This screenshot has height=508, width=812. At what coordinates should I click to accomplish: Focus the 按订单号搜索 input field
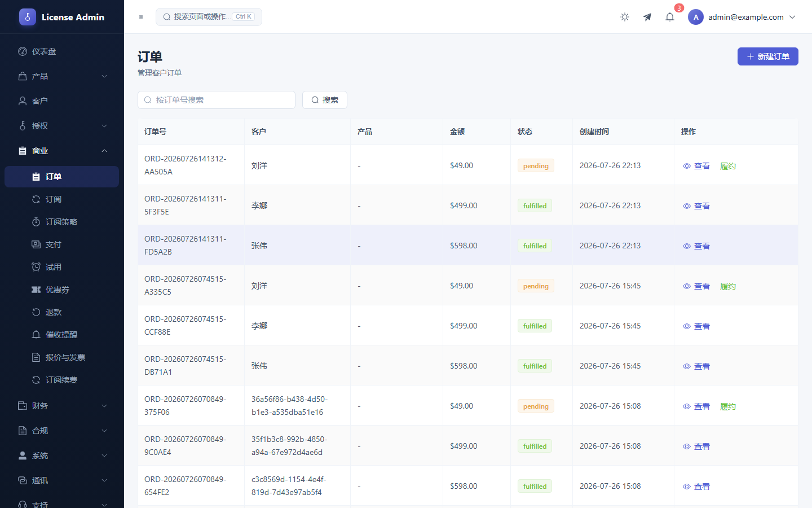tap(217, 100)
